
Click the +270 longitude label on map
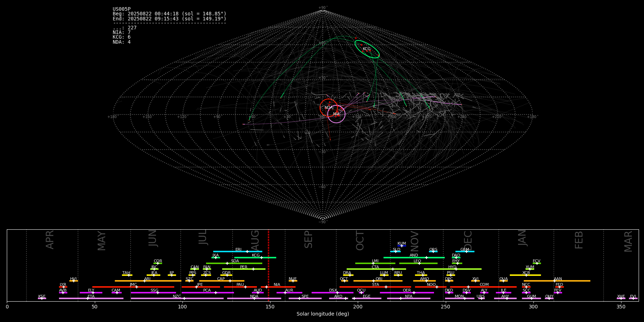[x=426, y=117]
